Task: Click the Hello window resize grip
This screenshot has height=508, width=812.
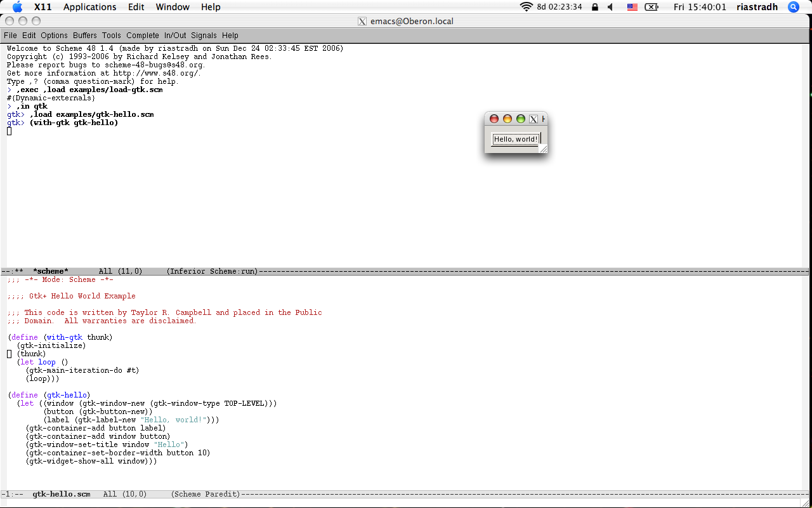Action: 543,149
